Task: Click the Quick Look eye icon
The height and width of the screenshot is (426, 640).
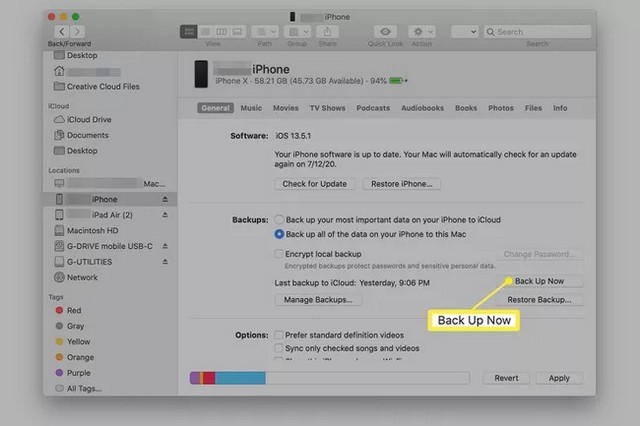Action: (x=385, y=31)
